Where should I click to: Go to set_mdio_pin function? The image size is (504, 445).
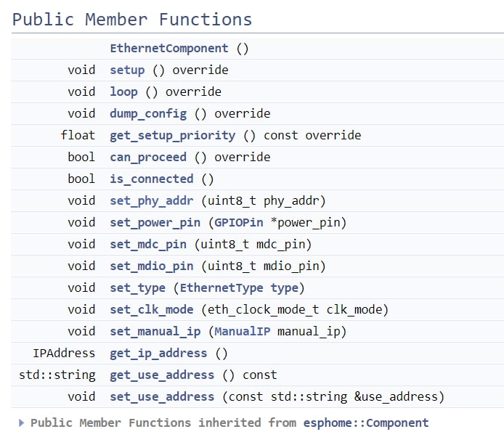tap(151, 266)
